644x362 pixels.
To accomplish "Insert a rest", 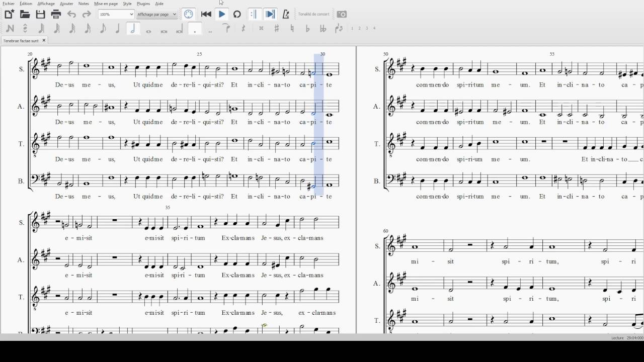I will [x=244, y=29].
